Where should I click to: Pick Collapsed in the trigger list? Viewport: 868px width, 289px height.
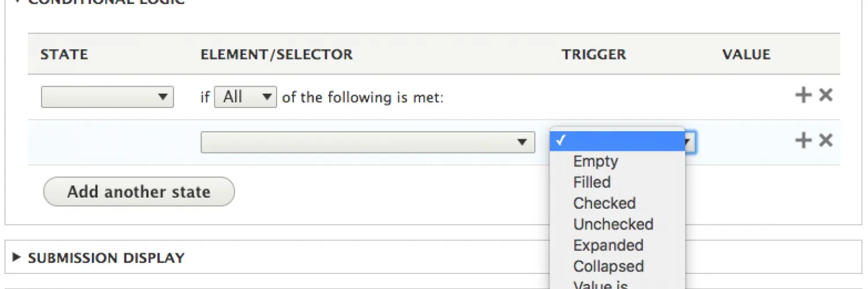pos(608,266)
